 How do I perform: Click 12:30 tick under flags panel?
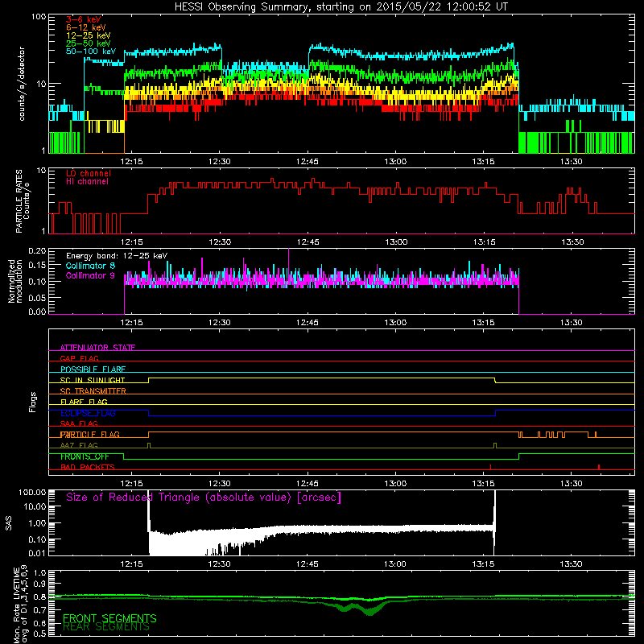coord(219,484)
